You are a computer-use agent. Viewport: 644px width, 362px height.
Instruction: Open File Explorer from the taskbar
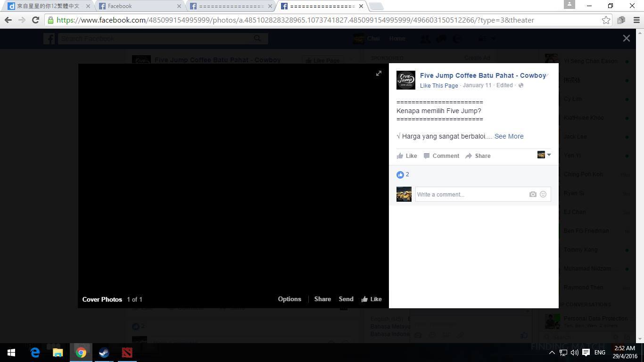[58, 353]
